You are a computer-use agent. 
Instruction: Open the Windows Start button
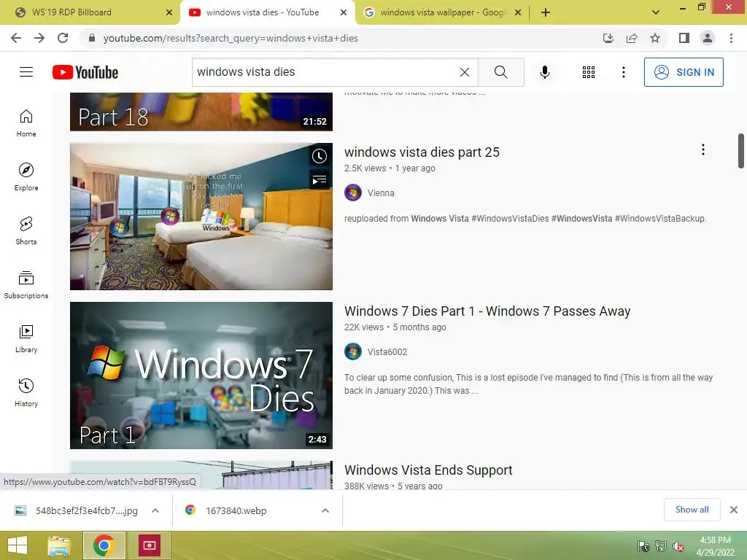(x=18, y=545)
